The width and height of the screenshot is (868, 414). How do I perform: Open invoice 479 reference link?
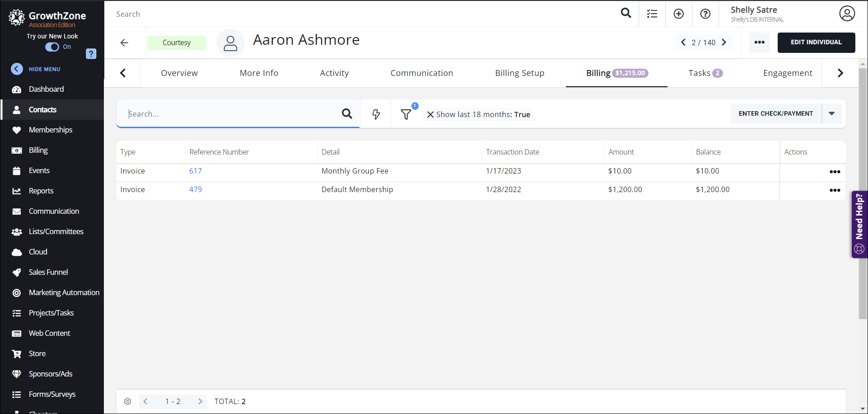(196, 190)
